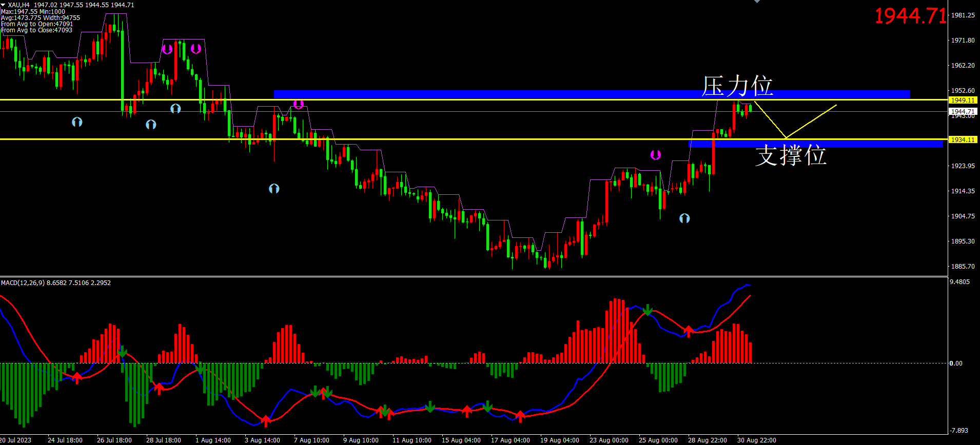
Task: Select the yellow V-shaped projection line
Action: (770, 120)
